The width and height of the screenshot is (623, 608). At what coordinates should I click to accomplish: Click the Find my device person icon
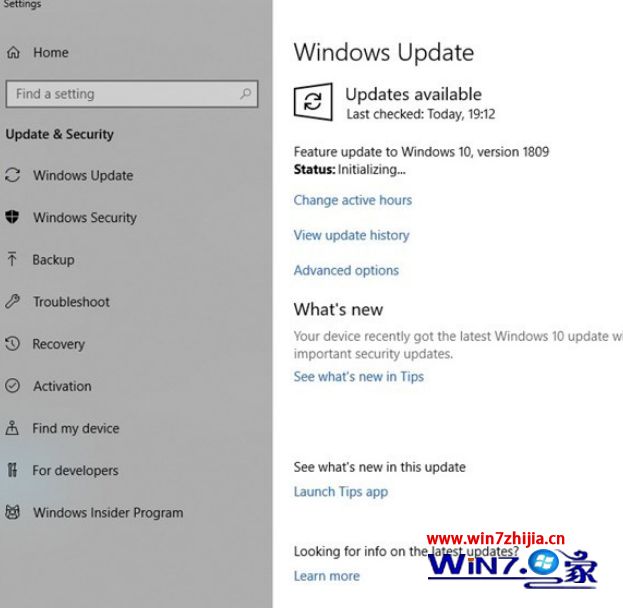(x=12, y=428)
